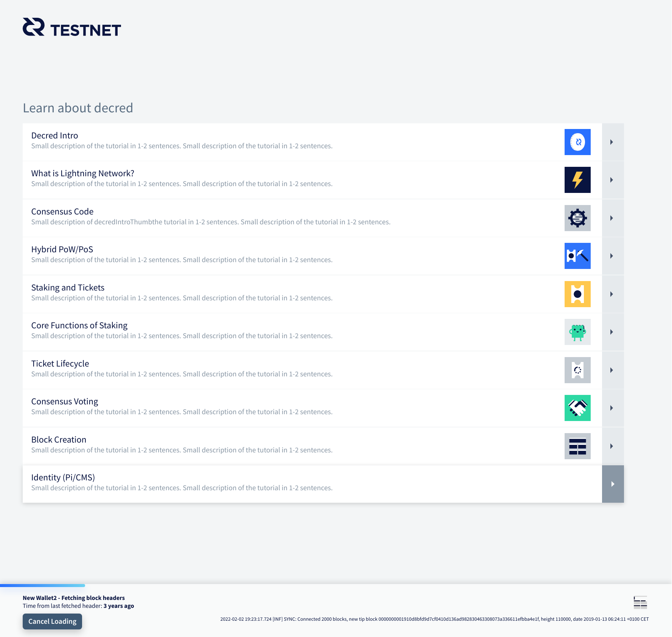Open the Consensus Code tutorial title

(62, 211)
